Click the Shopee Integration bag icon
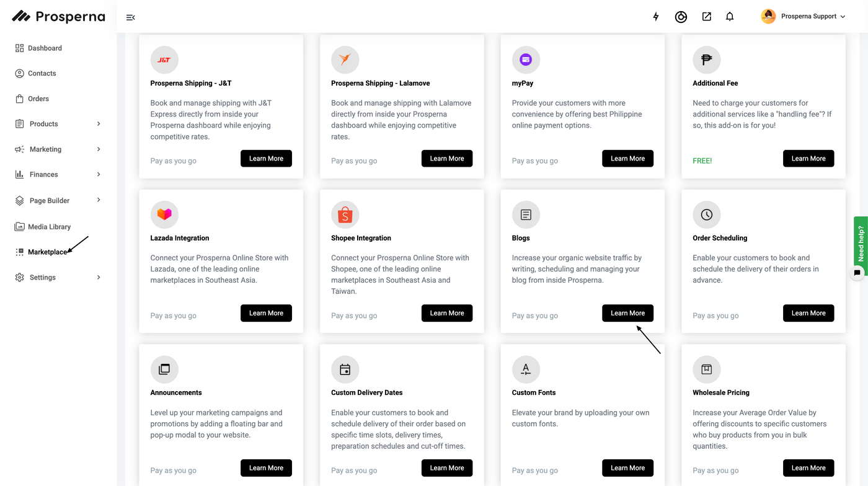 345,214
